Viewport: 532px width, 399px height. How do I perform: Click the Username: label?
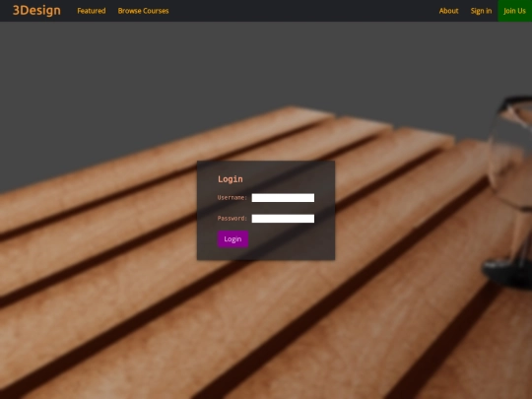pos(233,197)
